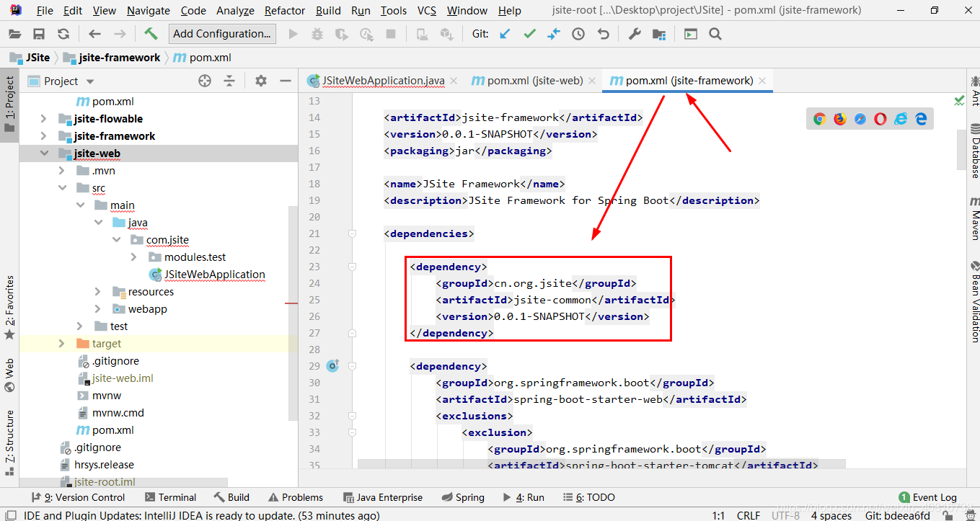The image size is (980, 521).
Task: Search everywhere with the magnifier icon
Action: [x=715, y=34]
